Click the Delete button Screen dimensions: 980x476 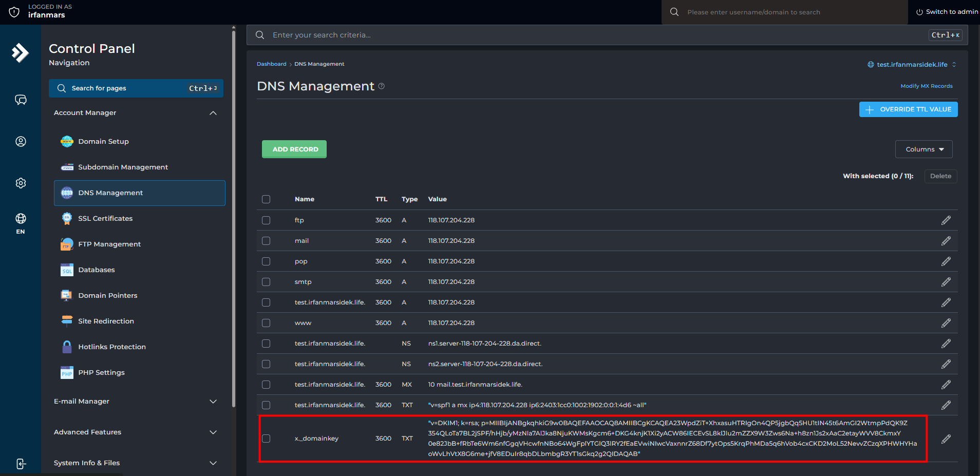click(x=940, y=176)
